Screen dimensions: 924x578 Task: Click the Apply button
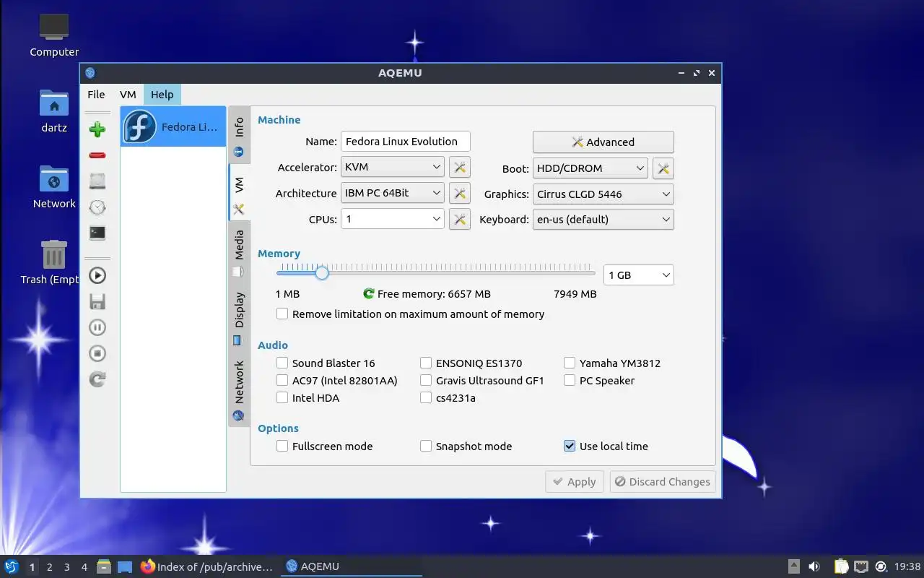tap(575, 482)
